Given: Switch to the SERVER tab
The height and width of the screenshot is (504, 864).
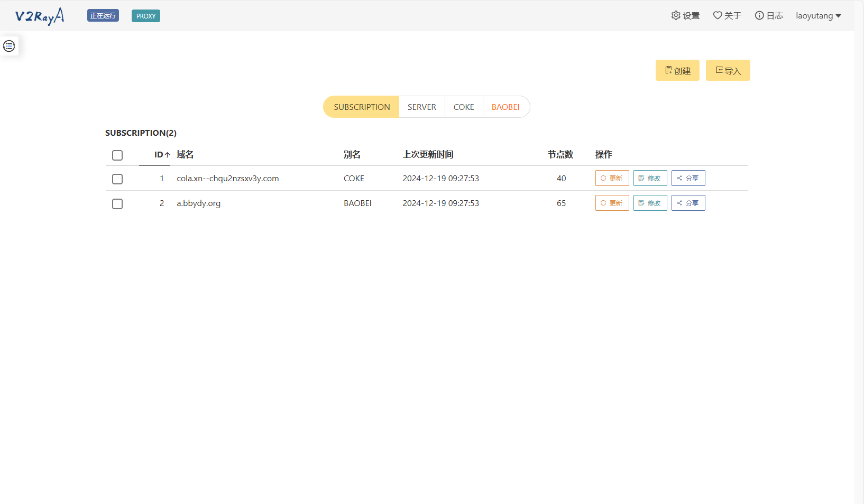Looking at the screenshot, I should pyautogui.click(x=422, y=107).
